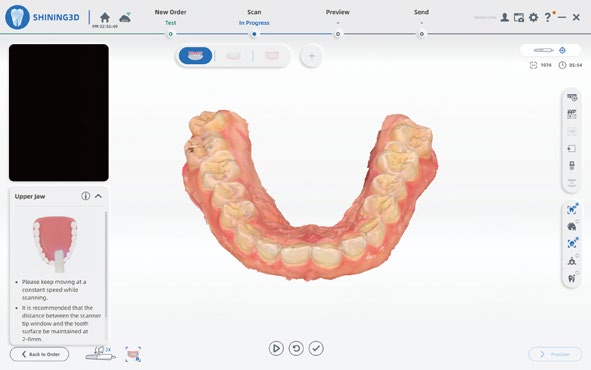Toggle the AI scan icon with blue dot
Screen dimensions: 591x370
point(572,209)
